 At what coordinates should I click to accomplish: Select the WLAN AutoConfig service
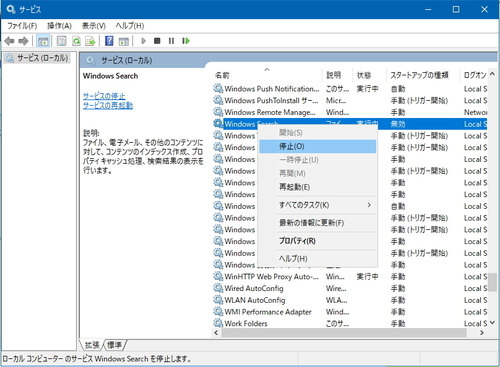point(350,300)
